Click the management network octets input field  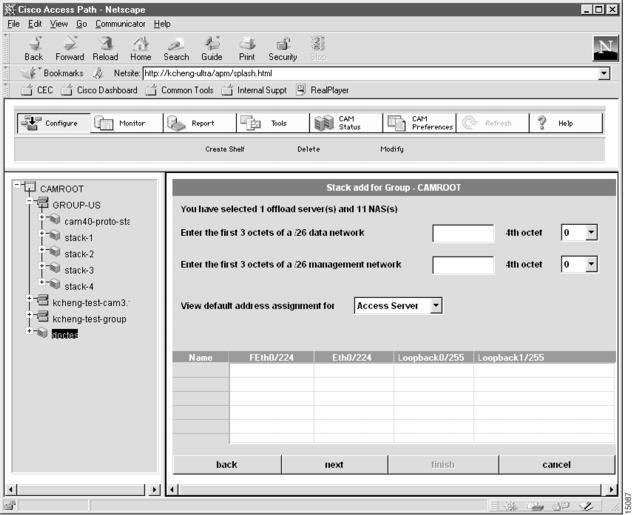pyautogui.click(x=463, y=265)
